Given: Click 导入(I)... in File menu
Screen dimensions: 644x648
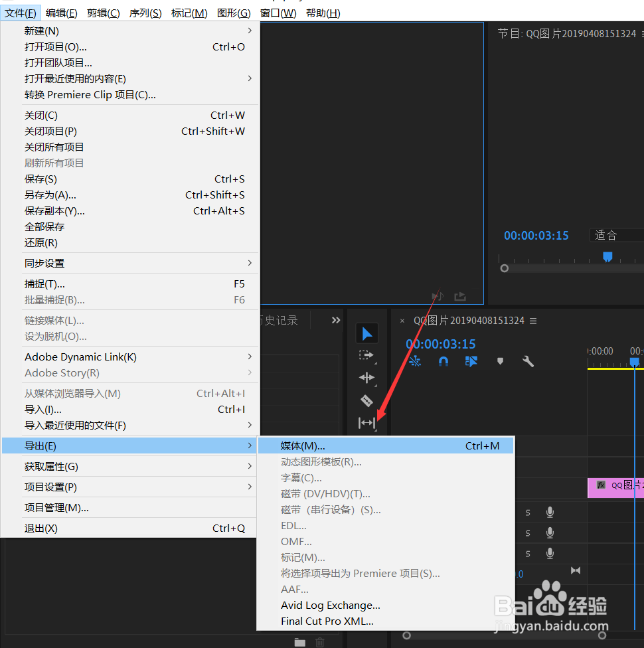Looking at the screenshot, I should click(130, 410).
